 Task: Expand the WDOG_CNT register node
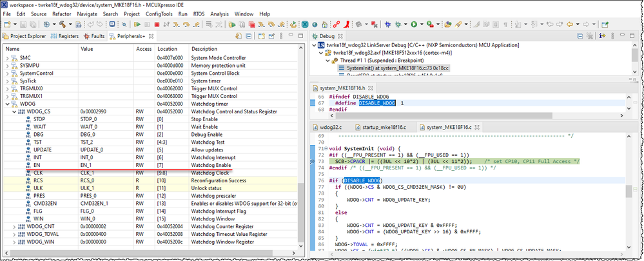[x=15, y=227]
